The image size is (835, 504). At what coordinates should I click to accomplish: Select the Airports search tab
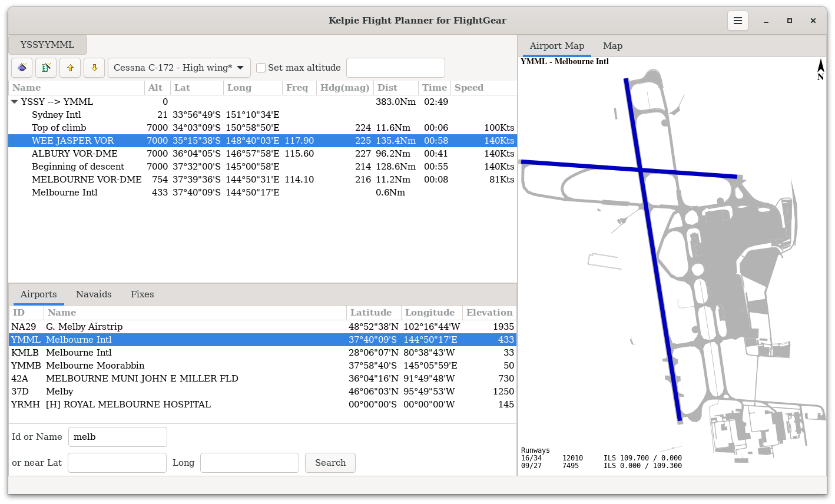click(x=39, y=294)
